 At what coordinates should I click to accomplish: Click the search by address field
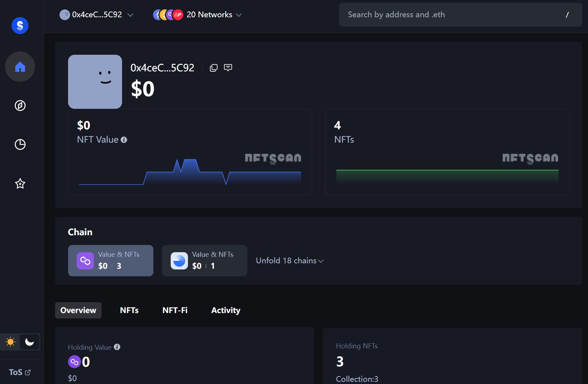click(x=450, y=15)
